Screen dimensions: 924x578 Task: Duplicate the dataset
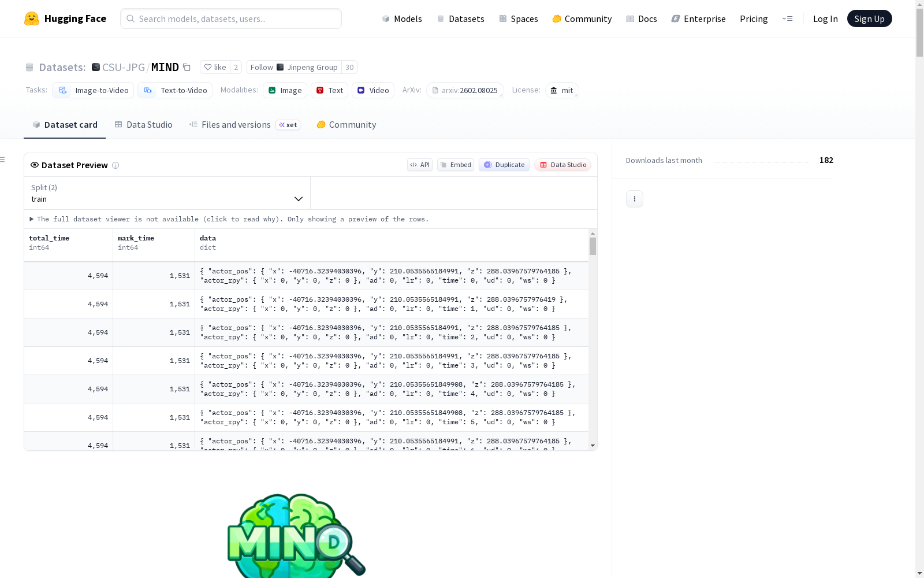504,165
